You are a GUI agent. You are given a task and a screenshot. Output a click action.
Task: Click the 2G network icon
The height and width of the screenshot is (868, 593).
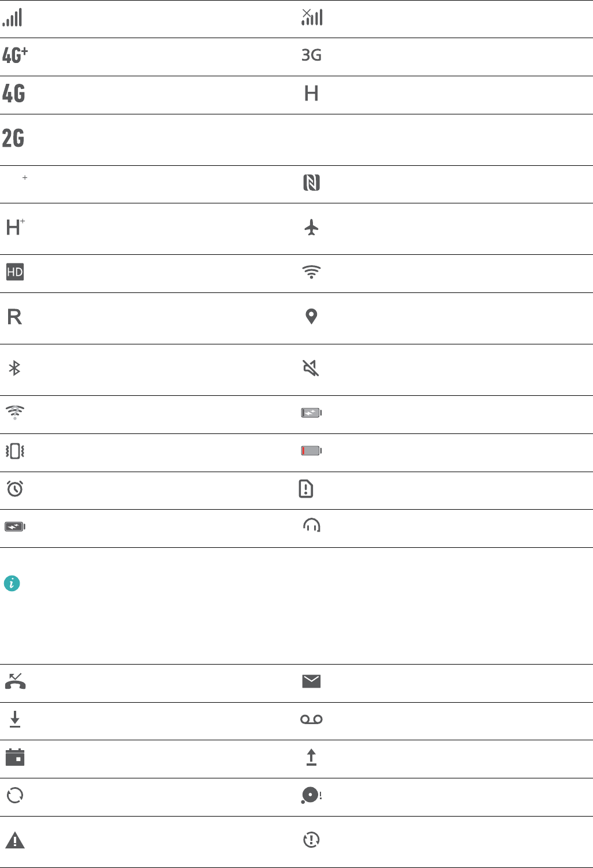[x=13, y=139]
